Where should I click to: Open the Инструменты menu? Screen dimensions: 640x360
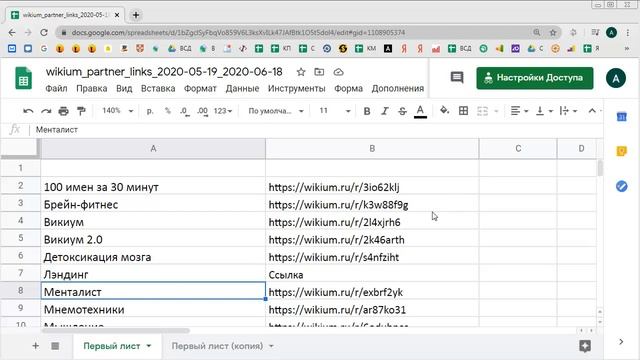tap(296, 89)
